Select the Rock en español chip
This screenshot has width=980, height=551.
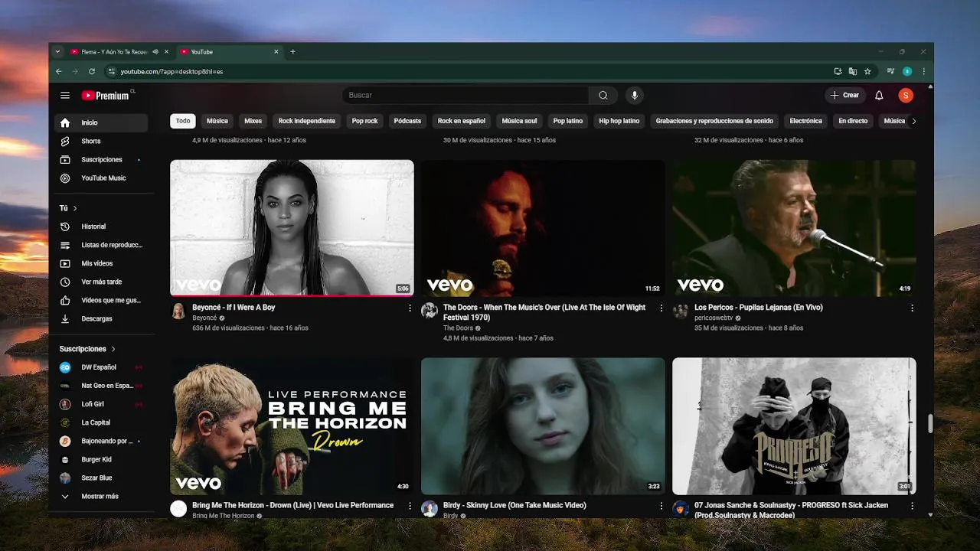tap(462, 121)
